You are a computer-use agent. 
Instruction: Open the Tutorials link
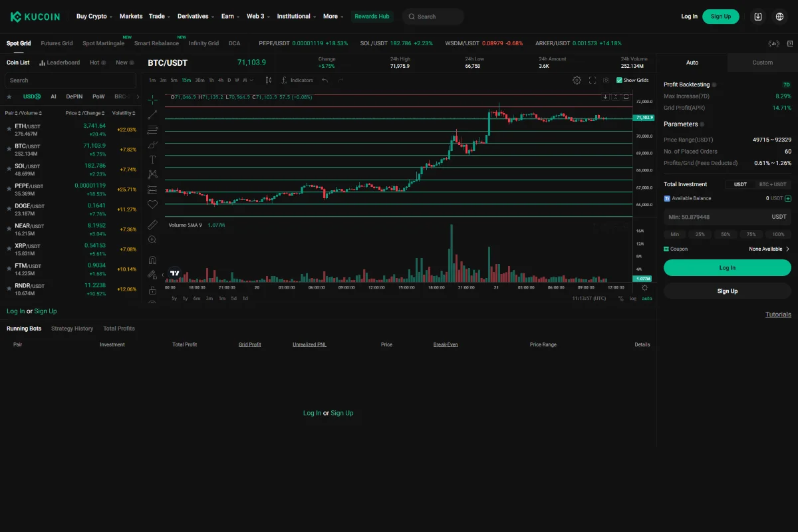click(x=777, y=314)
